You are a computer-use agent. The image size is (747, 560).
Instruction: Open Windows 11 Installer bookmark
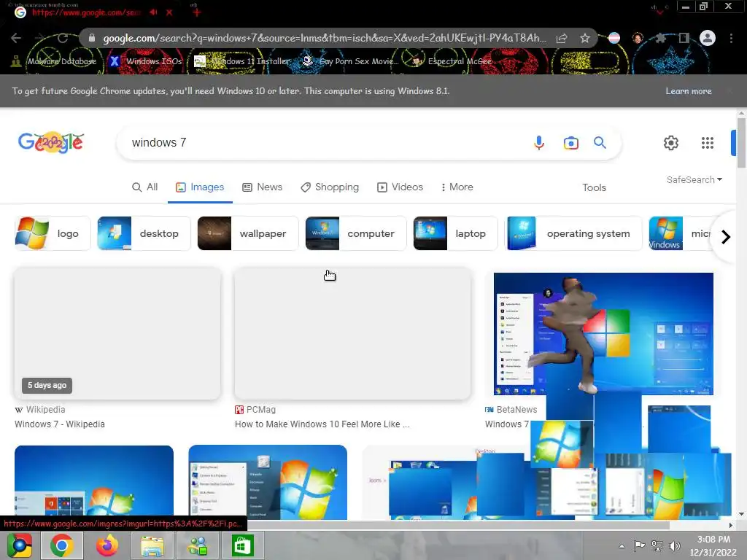click(242, 61)
